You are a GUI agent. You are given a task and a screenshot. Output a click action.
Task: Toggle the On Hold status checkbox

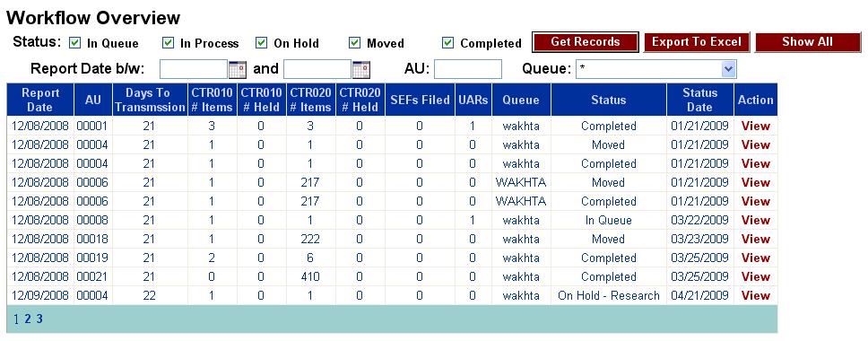(x=261, y=43)
